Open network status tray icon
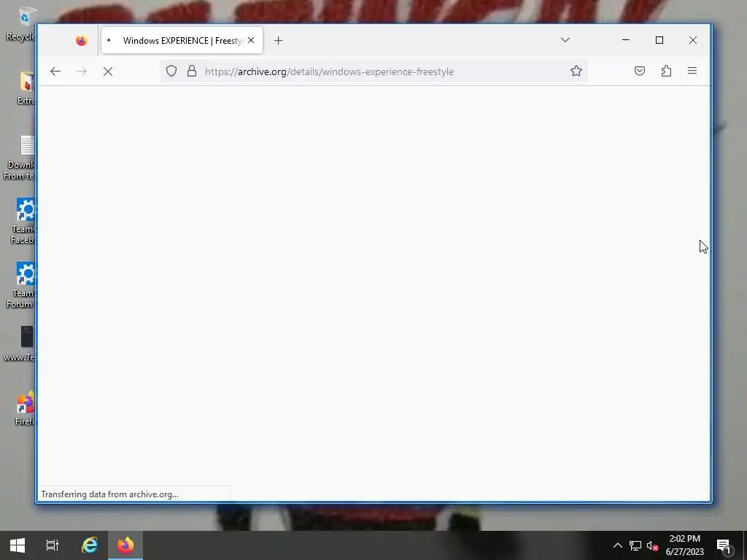The image size is (747, 560). 635,545
